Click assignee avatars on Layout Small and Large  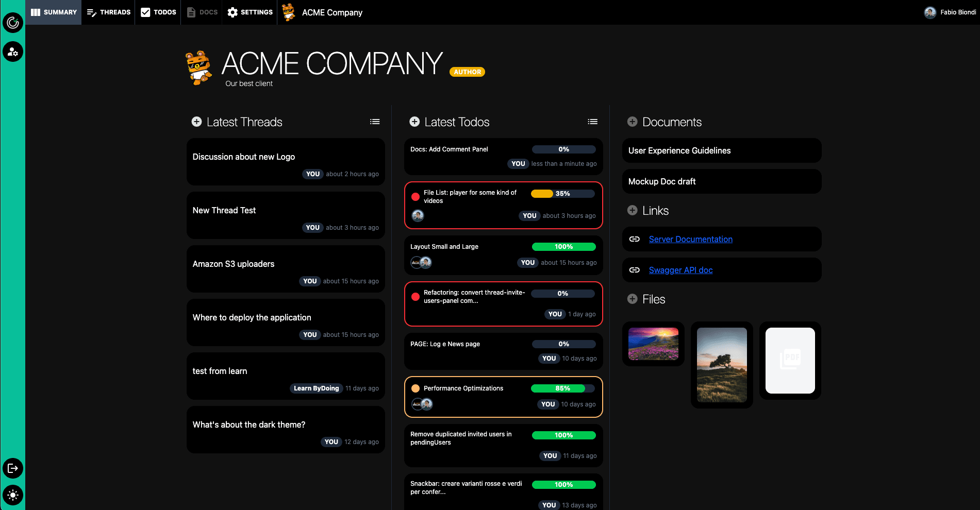421,263
